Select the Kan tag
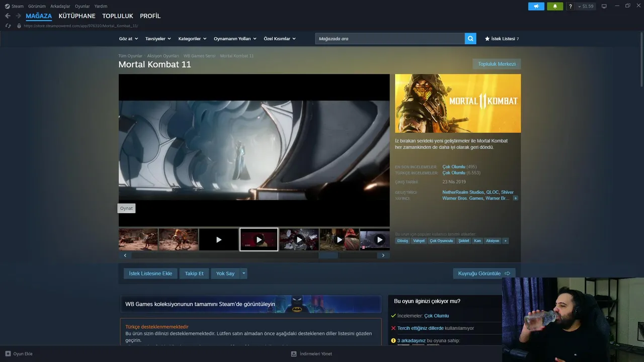644x362 pixels. [x=477, y=241]
